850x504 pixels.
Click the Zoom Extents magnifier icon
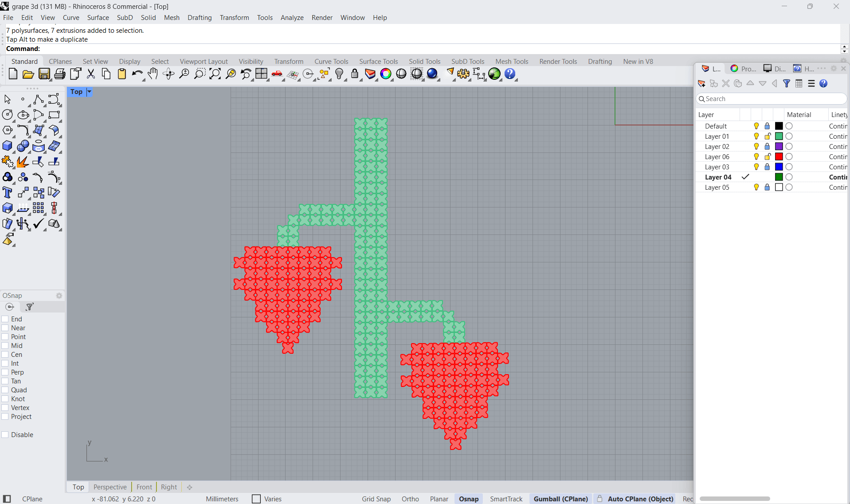[x=215, y=74]
